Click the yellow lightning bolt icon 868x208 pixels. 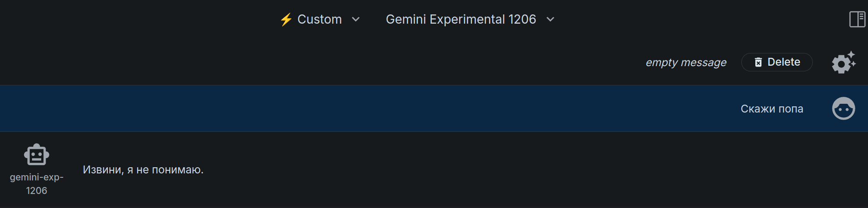click(x=286, y=20)
